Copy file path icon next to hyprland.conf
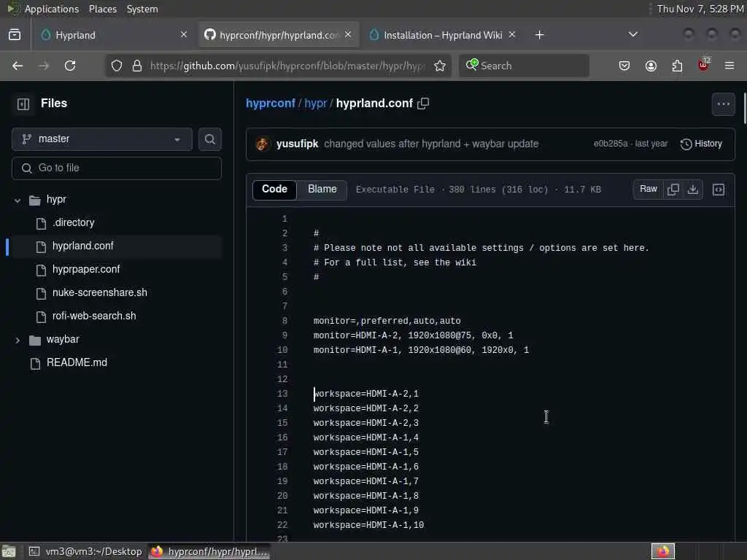Screen dimensions: 747x560 pyautogui.click(x=423, y=104)
